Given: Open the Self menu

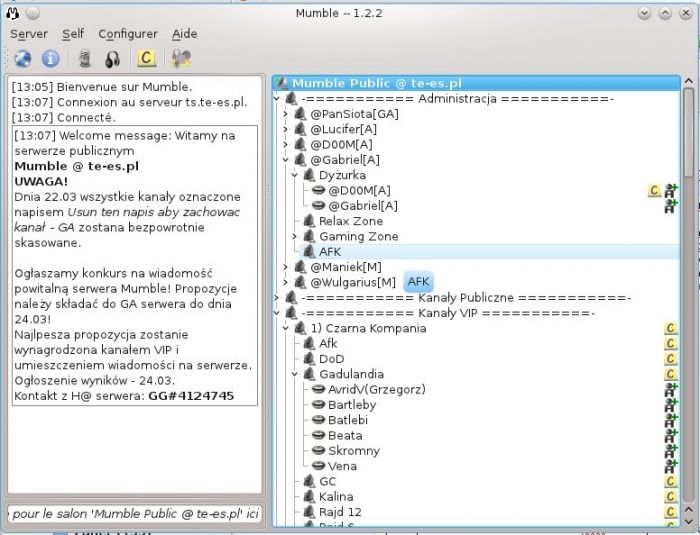Looking at the screenshot, I should click(x=73, y=34).
